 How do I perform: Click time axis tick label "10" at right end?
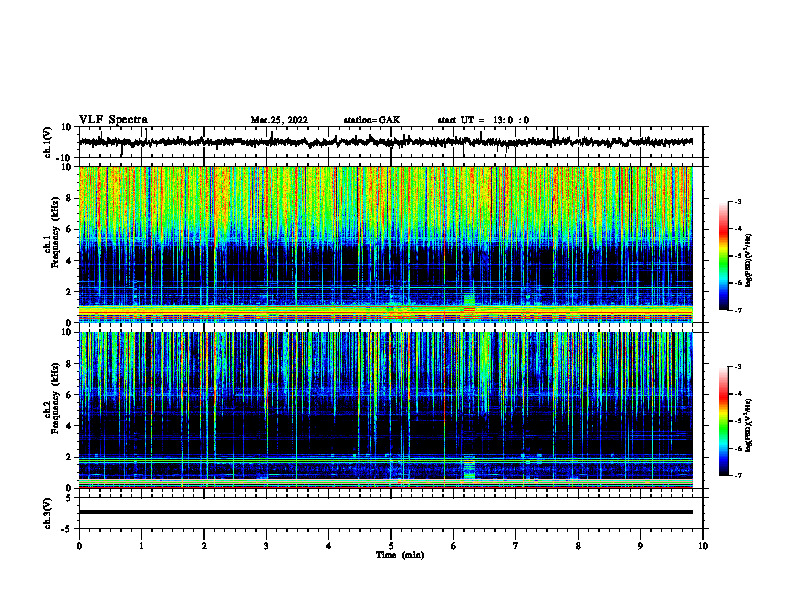pyautogui.click(x=703, y=546)
